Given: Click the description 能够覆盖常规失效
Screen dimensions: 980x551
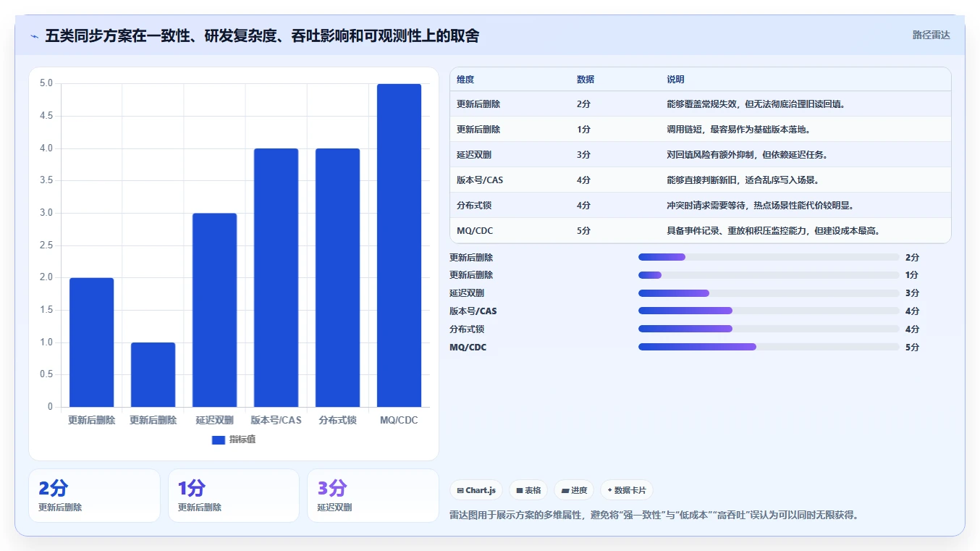Looking at the screenshot, I should tap(756, 104).
